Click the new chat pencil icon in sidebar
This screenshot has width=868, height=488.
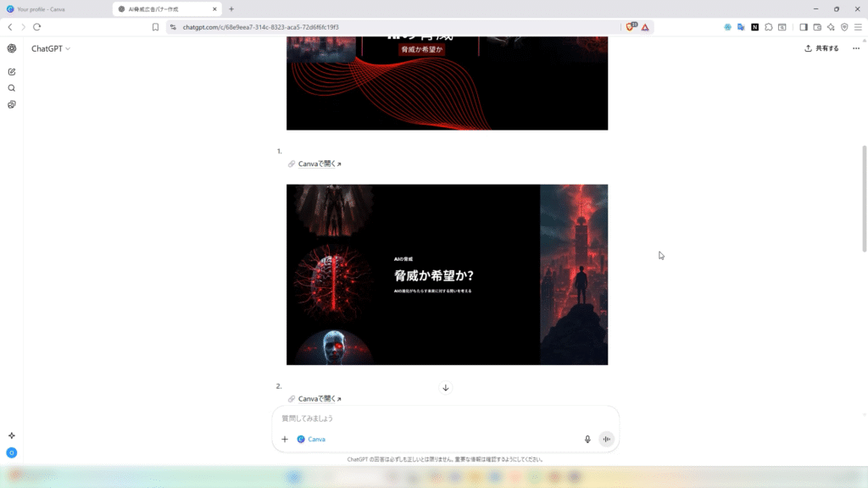tap(12, 71)
